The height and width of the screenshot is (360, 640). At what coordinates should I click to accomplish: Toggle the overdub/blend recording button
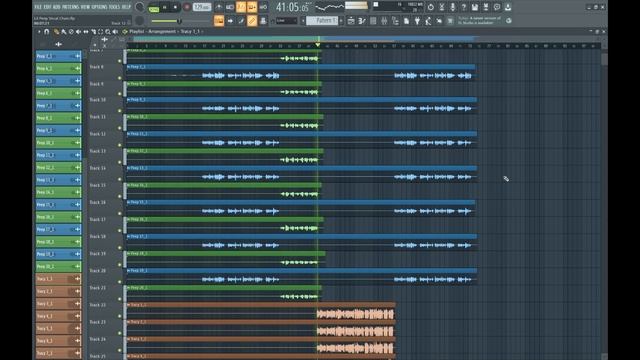click(252, 7)
